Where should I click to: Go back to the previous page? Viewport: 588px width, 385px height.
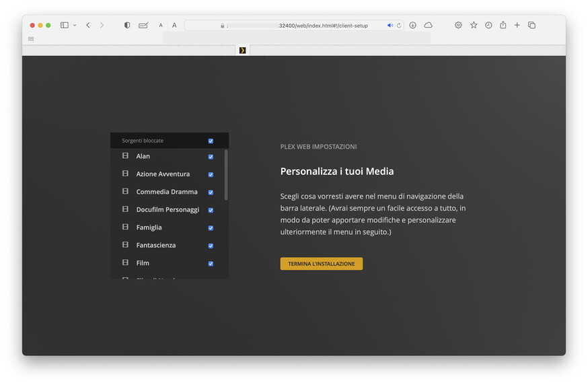click(88, 25)
